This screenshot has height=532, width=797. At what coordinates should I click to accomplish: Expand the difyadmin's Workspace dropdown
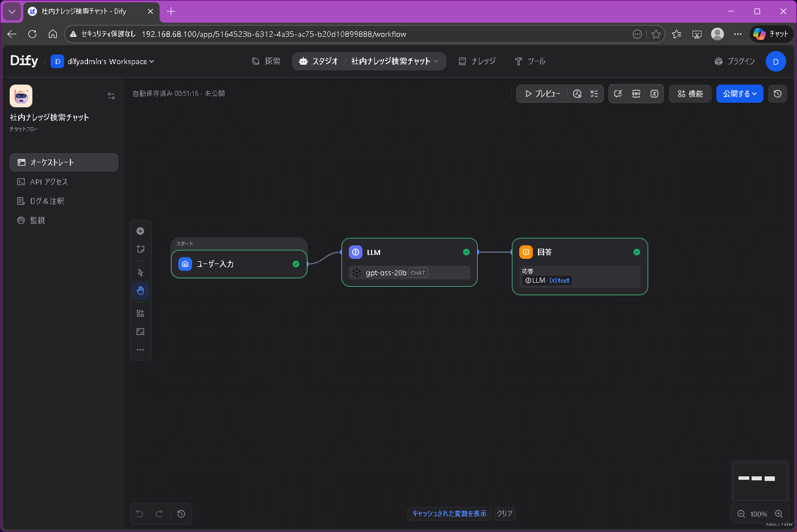pyautogui.click(x=103, y=61)
